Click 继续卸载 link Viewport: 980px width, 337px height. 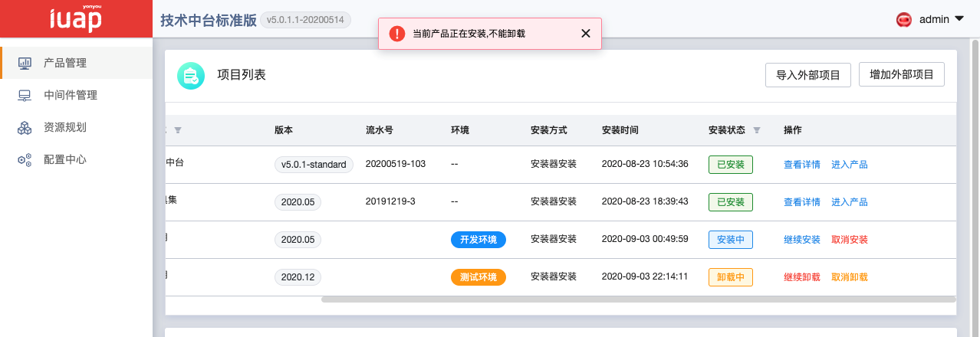point(802,276)
